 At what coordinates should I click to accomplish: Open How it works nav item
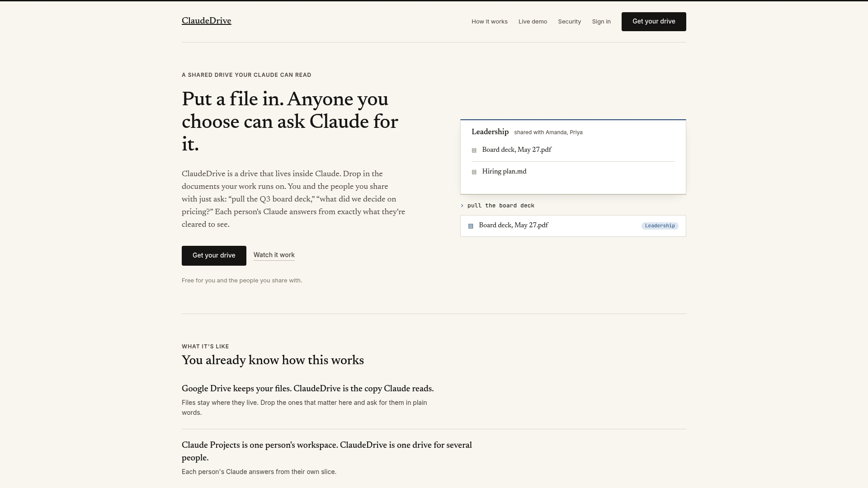[490, 22]
